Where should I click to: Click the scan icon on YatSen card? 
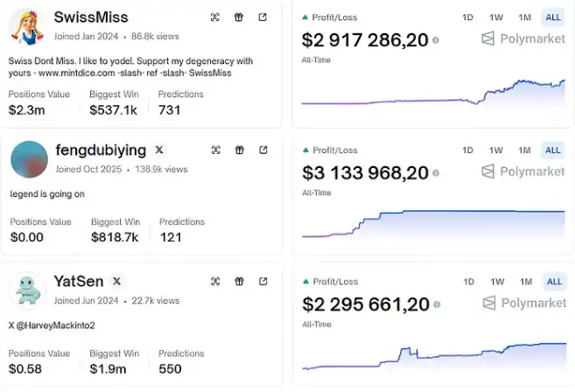click(216, 282)
